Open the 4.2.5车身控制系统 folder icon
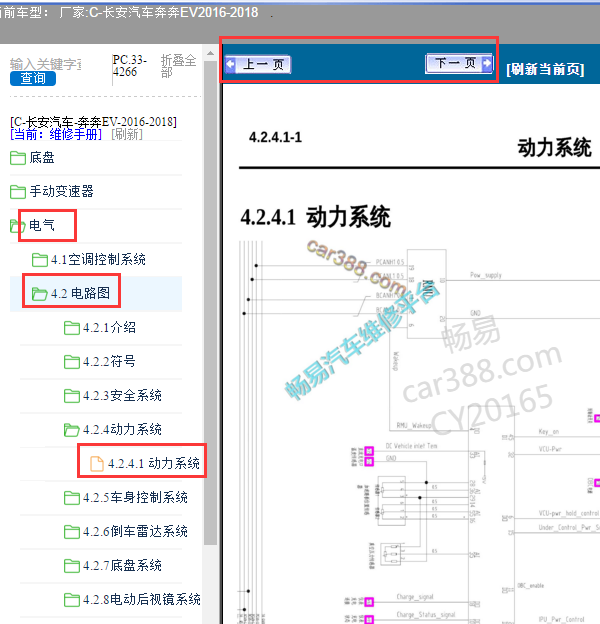Screen dimensions: 600x624 click(x=72, y=497)
